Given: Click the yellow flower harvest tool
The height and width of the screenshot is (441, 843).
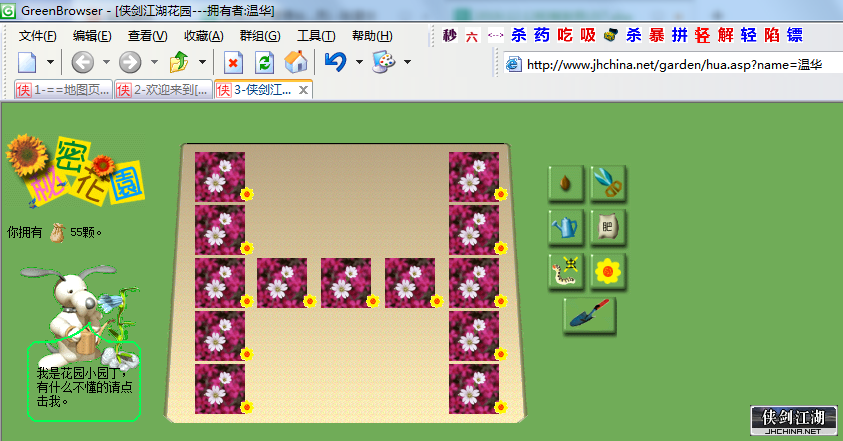Looking at the screenshot, I should point(608,271).
